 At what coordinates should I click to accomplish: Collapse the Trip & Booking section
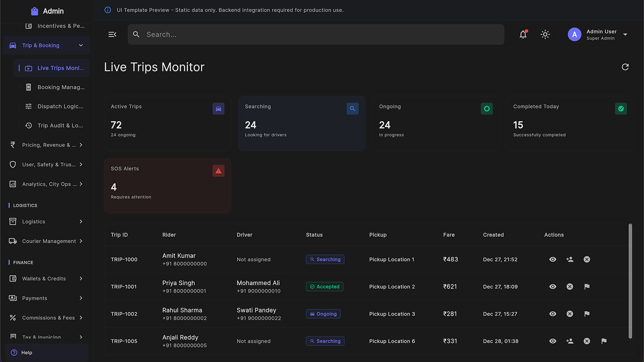coord(46,45)
